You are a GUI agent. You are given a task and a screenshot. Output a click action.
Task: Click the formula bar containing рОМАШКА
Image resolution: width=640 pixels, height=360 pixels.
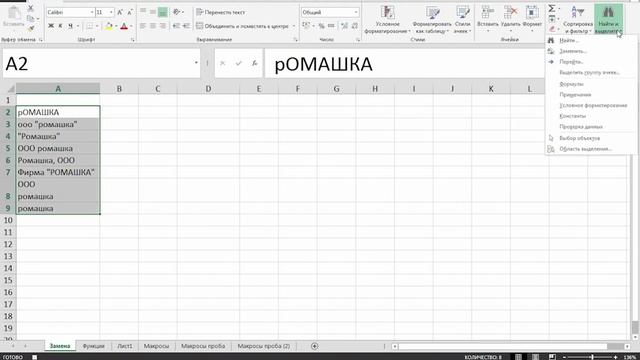click(x=404, y=64)
